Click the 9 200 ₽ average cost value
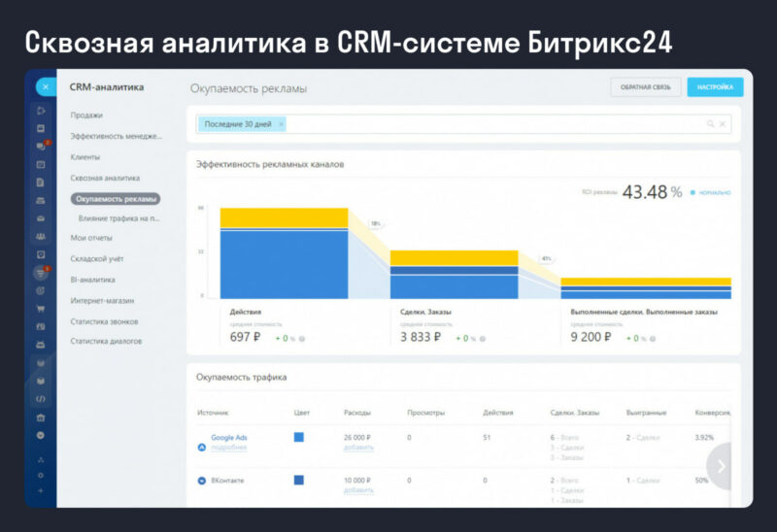This screenshot has width=777, height=532. tap(591, 337)
